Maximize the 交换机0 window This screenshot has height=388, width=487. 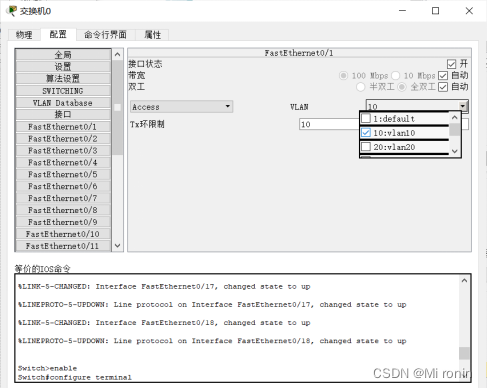[x=435, y=11]
